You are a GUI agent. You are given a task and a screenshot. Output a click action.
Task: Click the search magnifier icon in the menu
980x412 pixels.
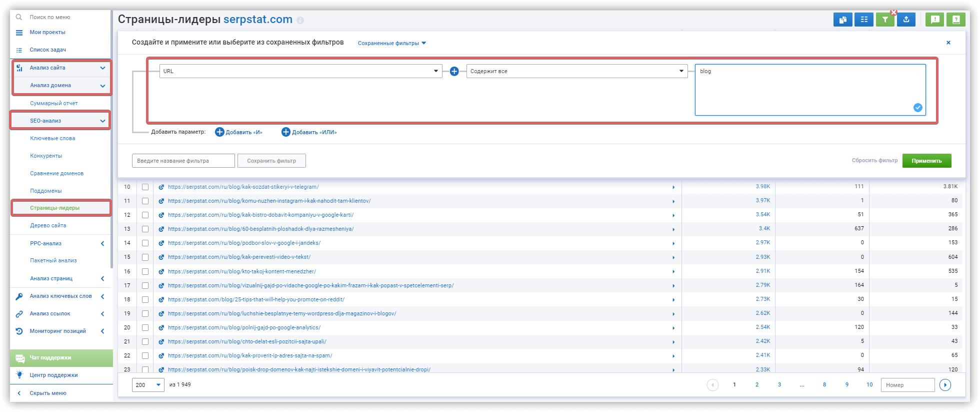click(x=19, y=17)
